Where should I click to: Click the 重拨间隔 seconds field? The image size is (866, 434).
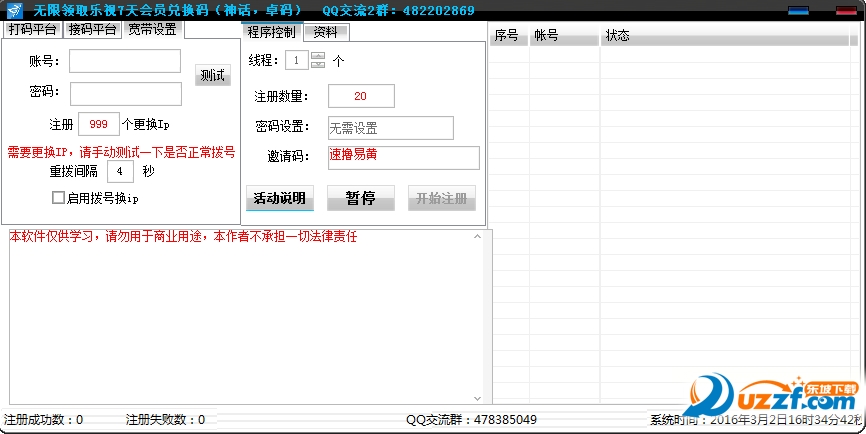coord(120,171)
